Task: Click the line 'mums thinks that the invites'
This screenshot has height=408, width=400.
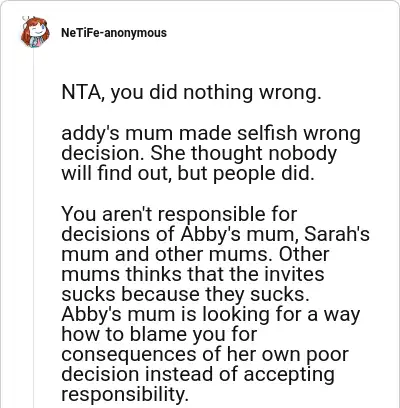Action: tap(192, 274)
